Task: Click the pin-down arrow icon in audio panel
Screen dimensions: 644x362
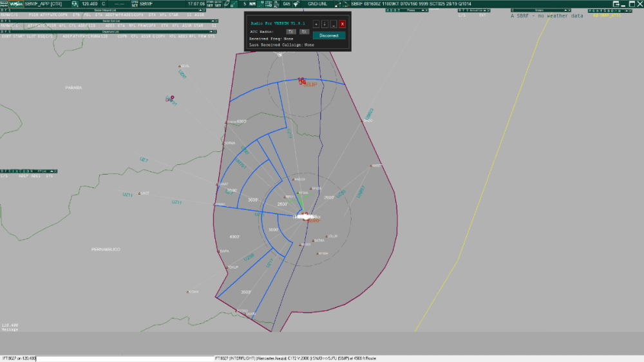Action: click(x=325, y=24)
